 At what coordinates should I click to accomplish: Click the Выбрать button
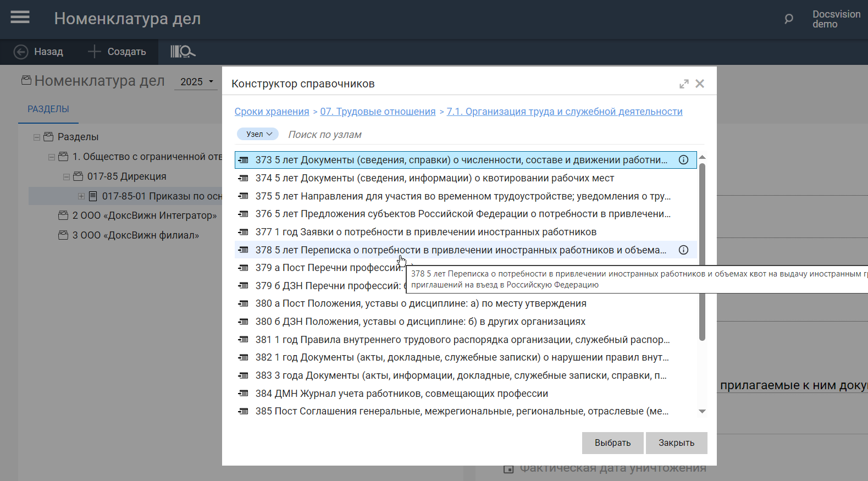tap(612, 443)
